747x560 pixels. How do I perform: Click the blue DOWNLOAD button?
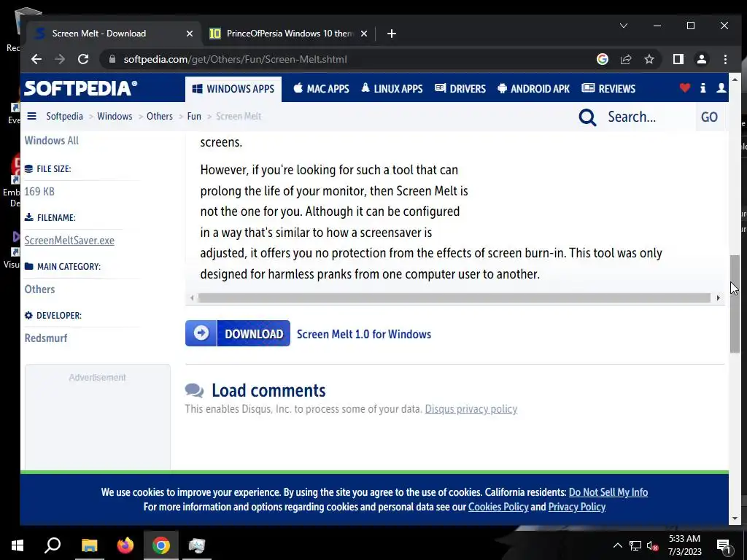point(238,333)
